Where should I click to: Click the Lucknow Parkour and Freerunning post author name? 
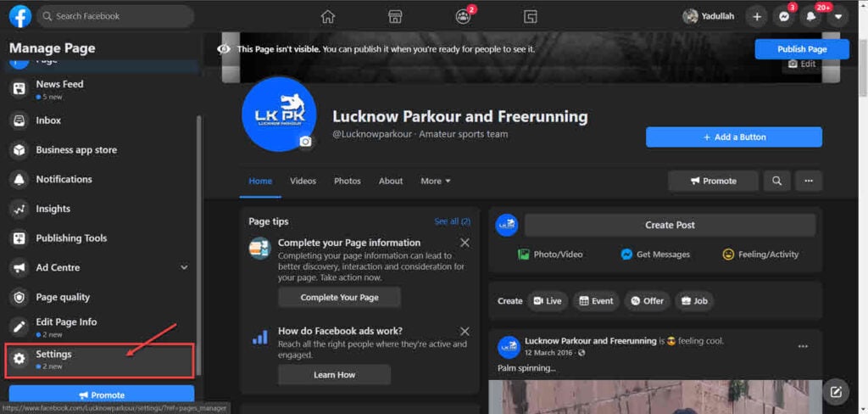click(x=590, y=341)
